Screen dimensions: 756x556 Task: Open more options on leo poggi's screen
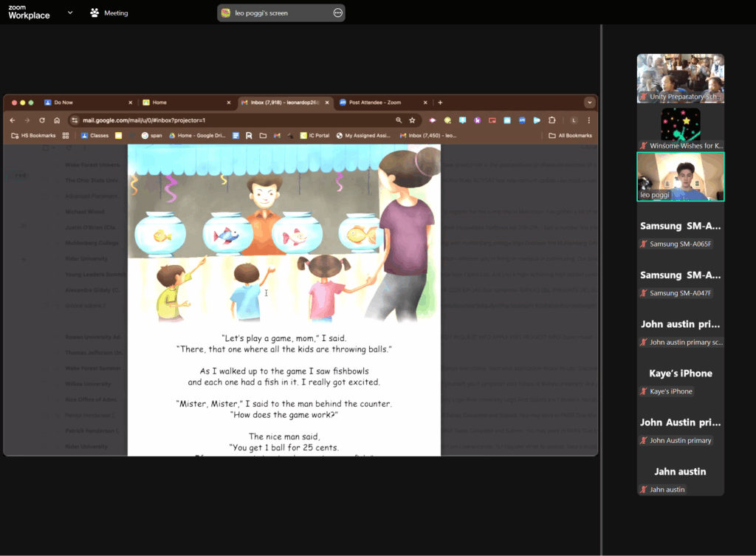pyautogui.click(x=337, y=13)
